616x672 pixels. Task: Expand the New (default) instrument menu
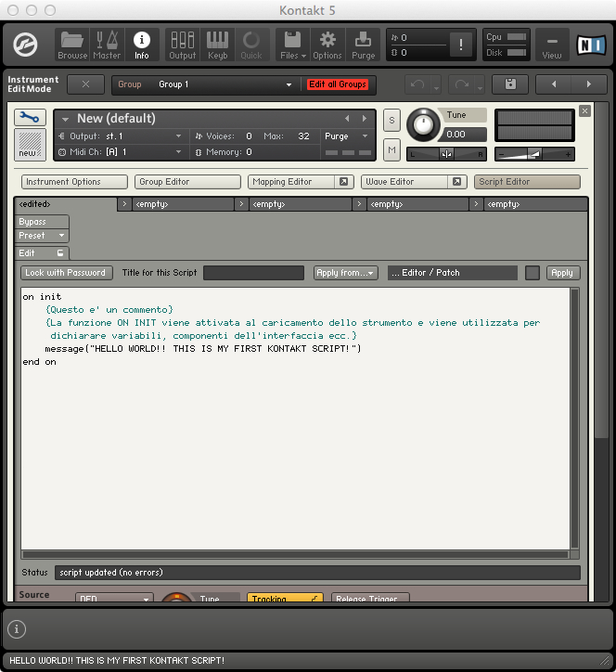[66, 119]
